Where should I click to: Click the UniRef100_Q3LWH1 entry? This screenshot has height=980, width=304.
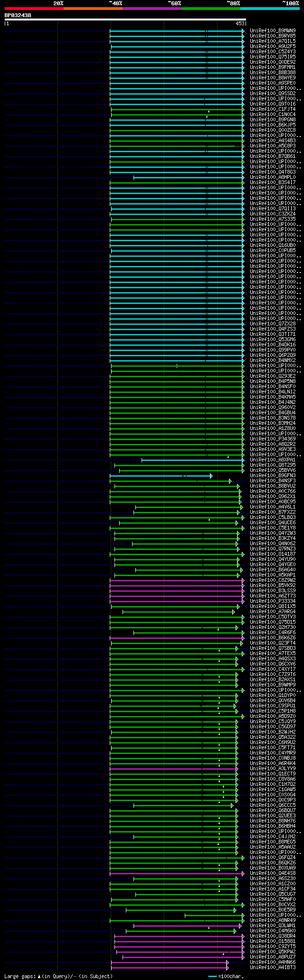coord(273,925)
